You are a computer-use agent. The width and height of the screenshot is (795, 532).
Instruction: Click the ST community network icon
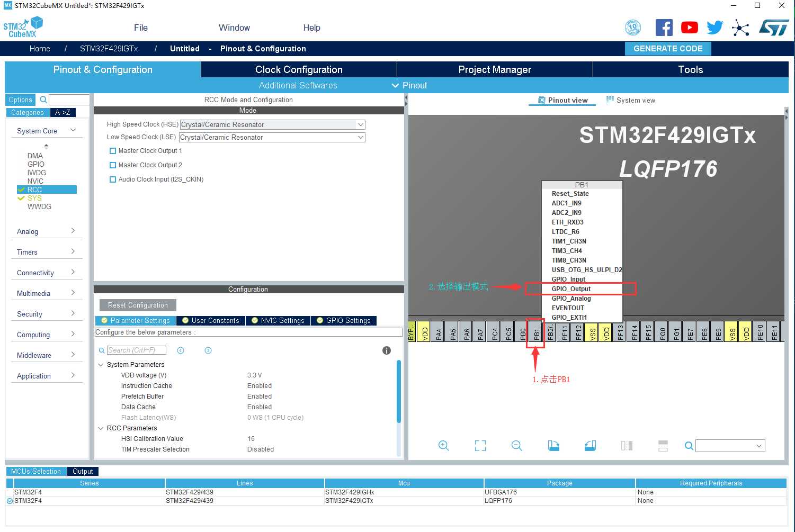click(740, 28)
